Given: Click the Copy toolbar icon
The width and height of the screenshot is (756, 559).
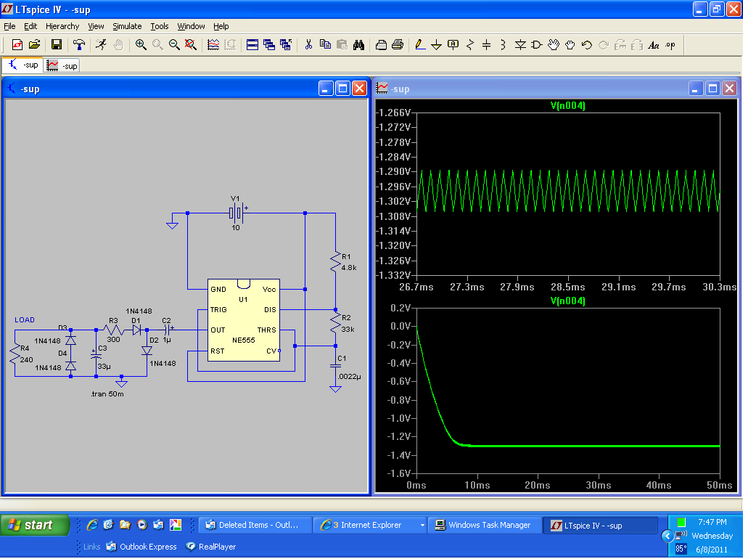Looking at the screenshot, I should 326,45.
